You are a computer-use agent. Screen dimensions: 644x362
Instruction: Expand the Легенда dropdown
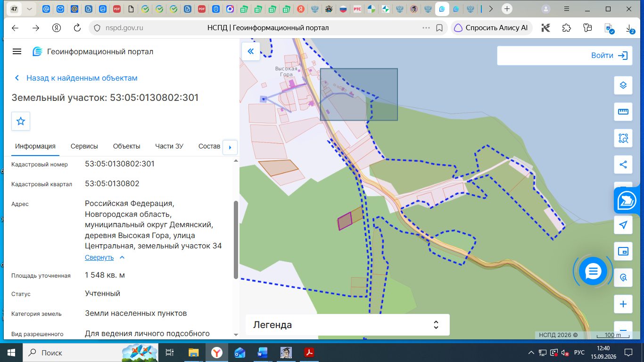pyautogui.click(x=347, y=325)
